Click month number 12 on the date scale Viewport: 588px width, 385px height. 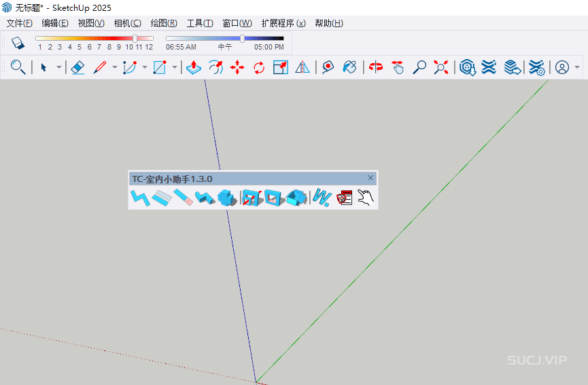coord(149,47)
